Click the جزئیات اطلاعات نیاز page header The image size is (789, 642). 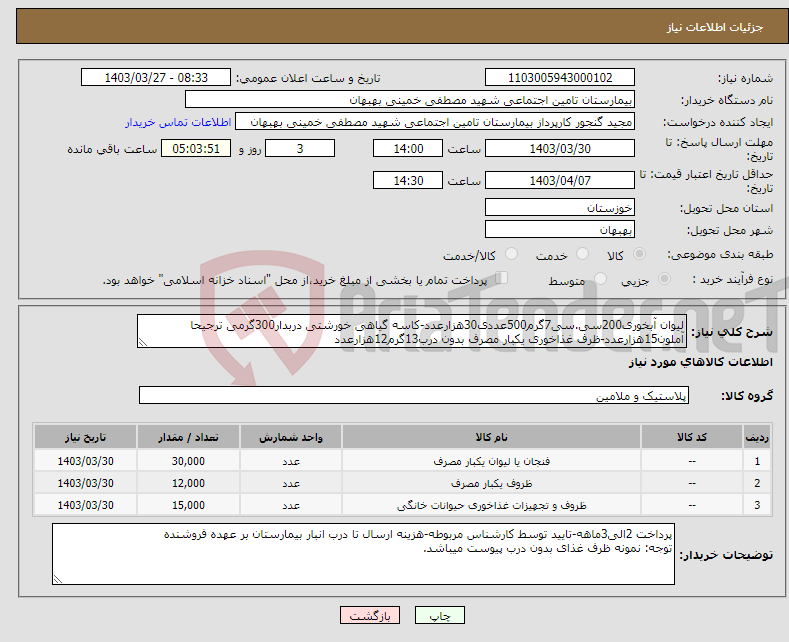(715, 27)
